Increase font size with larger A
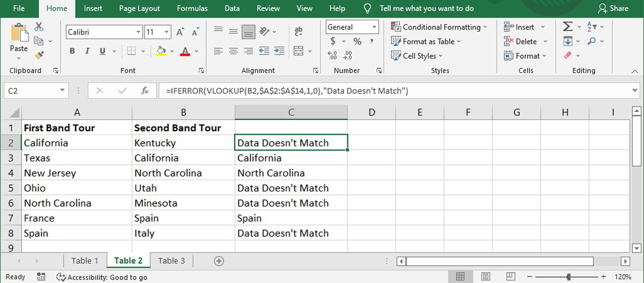 (x=180, y=32)
